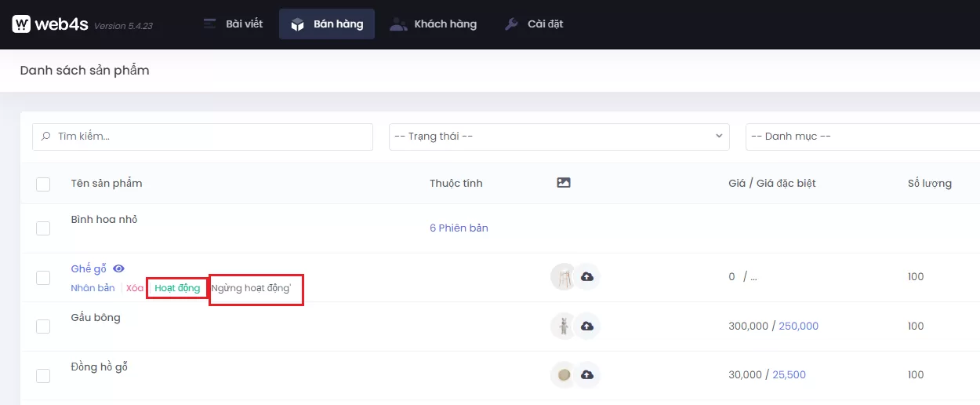
Task: Click the eye icon next to Ghế gỗ
Action: (x=119, y=268)
